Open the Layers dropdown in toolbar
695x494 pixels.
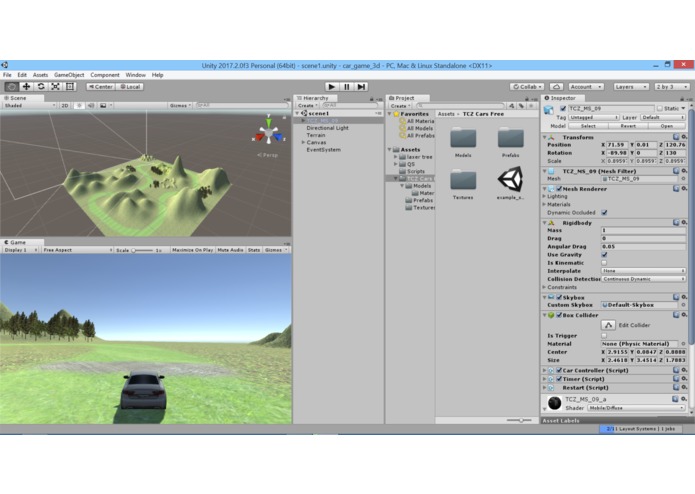631,86
